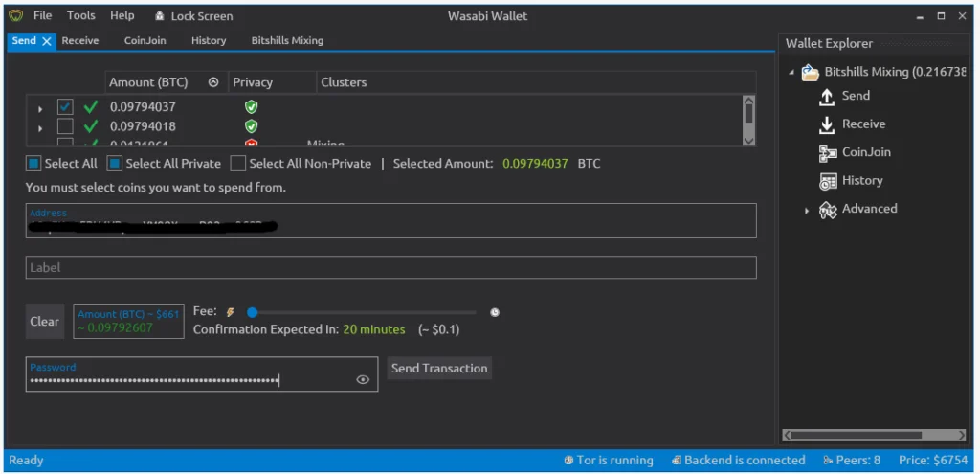Click the 20 minutes confirmation estimate
This screenshot has width=980, height=474.
(x=374, y=329)
